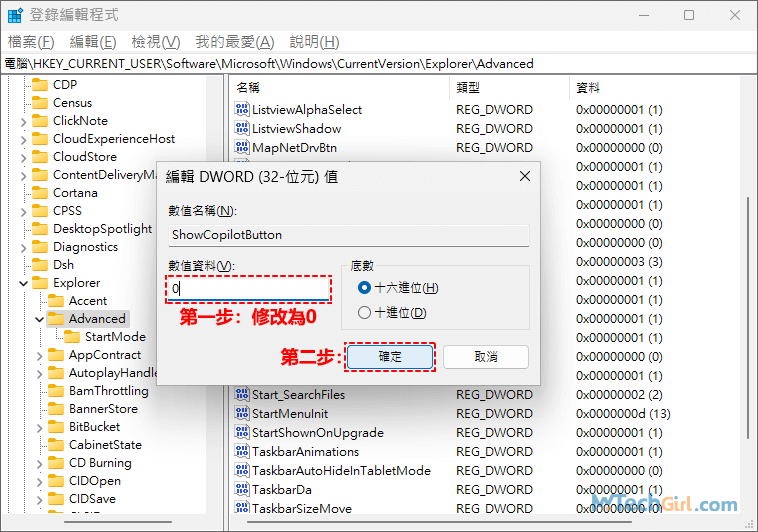The width and height of the screenshot is (758, 532).
Task: Click the right pane horizontal scrollbar
Action: click(439, 522)
